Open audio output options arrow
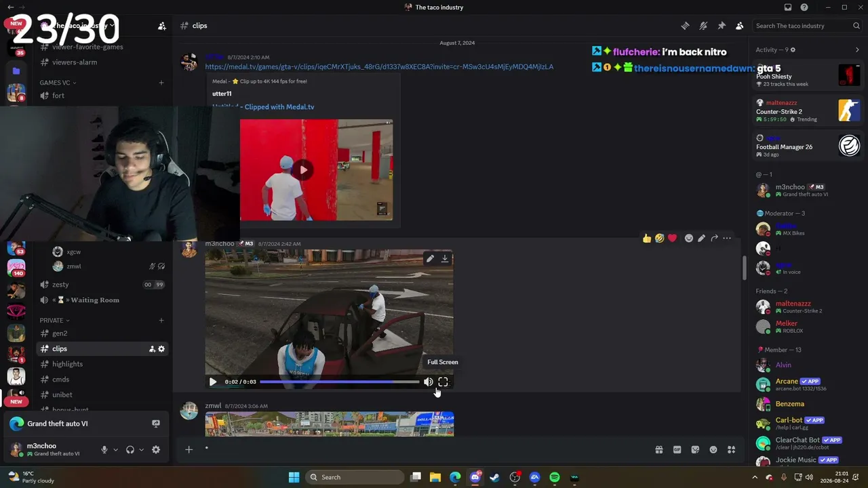 click(x=141, y=450)
